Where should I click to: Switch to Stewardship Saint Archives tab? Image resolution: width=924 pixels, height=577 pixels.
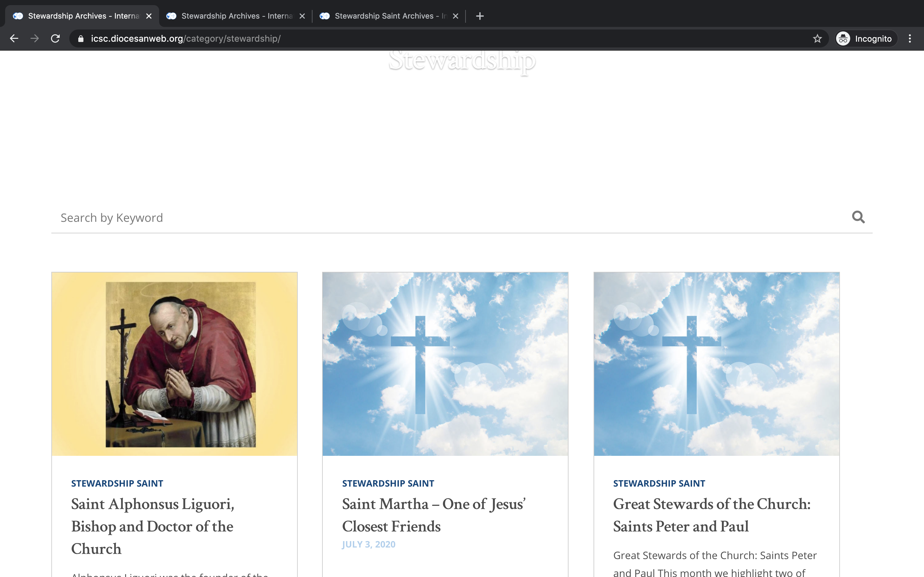[386, 16]
